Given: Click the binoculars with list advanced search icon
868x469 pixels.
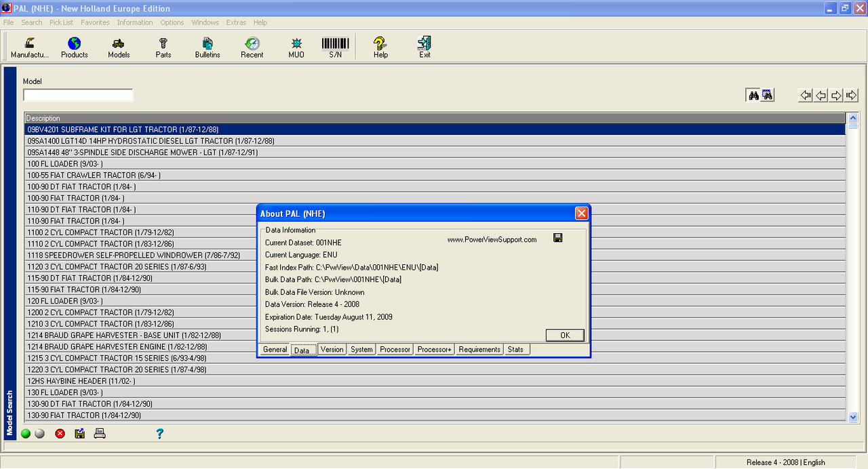Looking at the screenshot, I should point(767,96).
